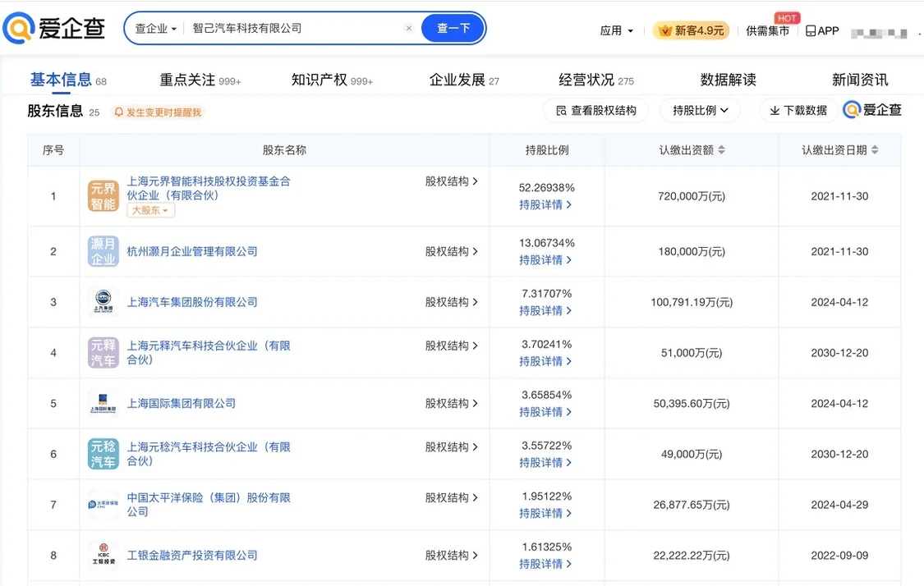924x586 pixels.
Task: Switch to the 新闻资讯 tab
Action: coord(860,80)
